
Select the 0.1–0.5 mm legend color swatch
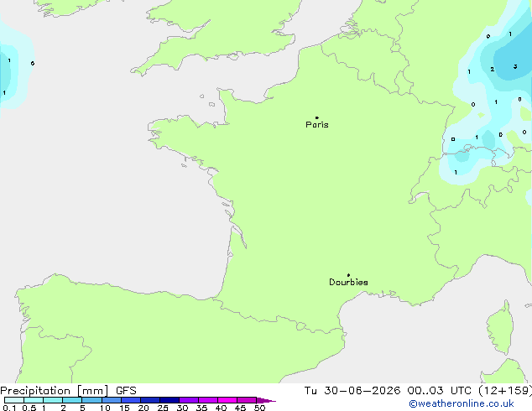coord(14,400)
